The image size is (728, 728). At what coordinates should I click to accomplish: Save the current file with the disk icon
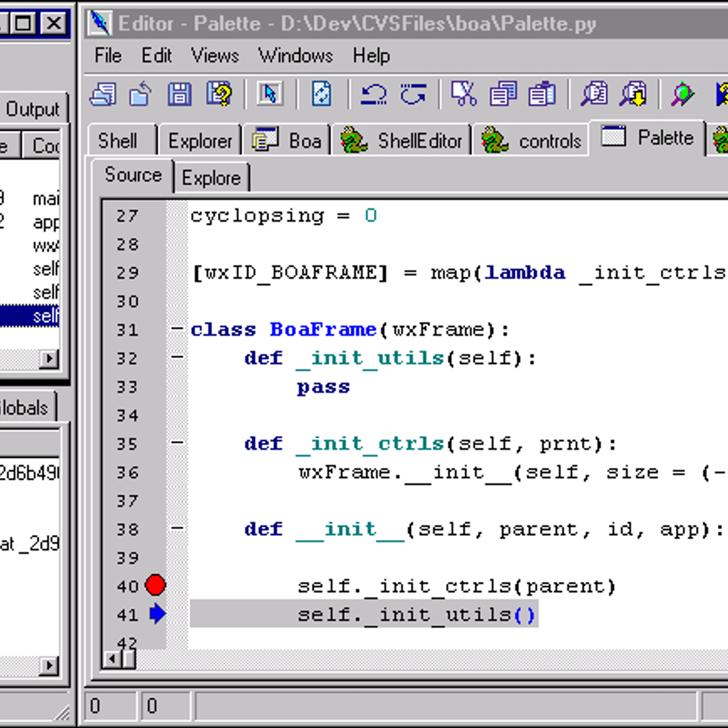pyautogui.click(x=178, y=94)
